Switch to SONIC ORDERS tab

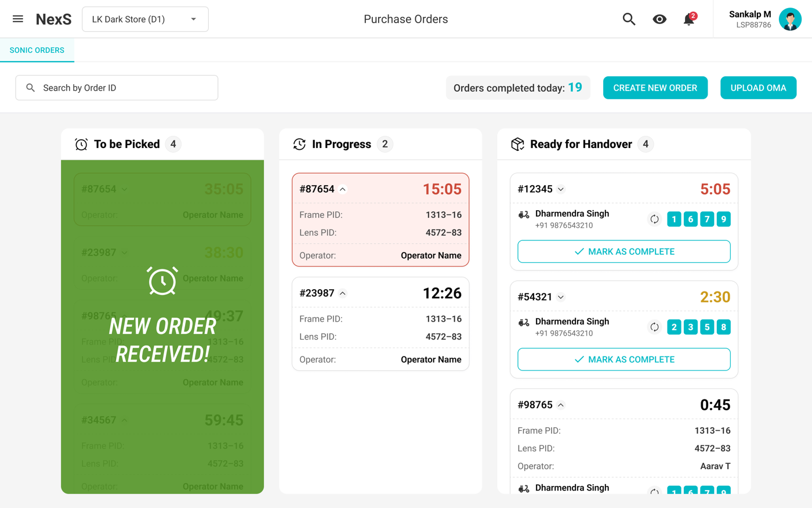37,51
